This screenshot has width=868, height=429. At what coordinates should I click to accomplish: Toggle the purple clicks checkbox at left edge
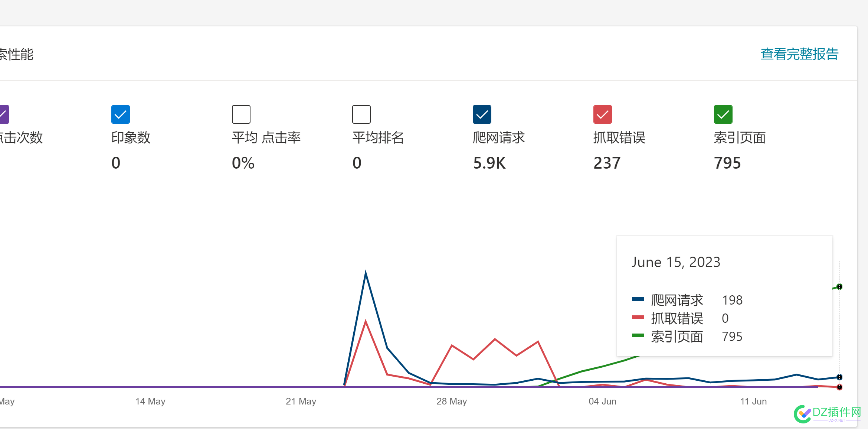point(4,114)
